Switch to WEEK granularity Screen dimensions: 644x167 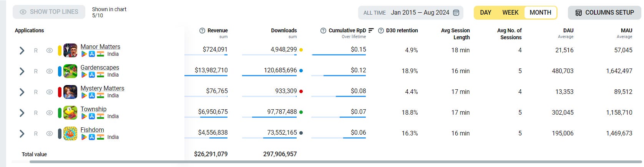click(x=510, y=13)
